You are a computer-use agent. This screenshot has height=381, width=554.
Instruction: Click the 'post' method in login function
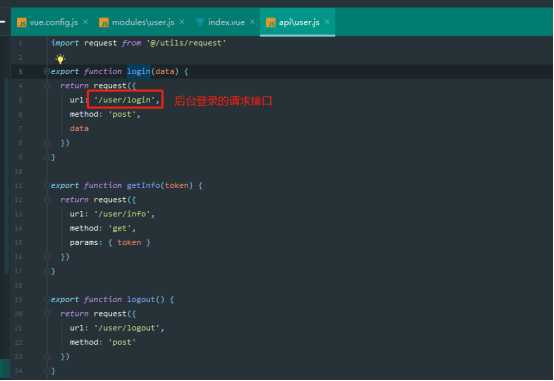pos(122,115)
